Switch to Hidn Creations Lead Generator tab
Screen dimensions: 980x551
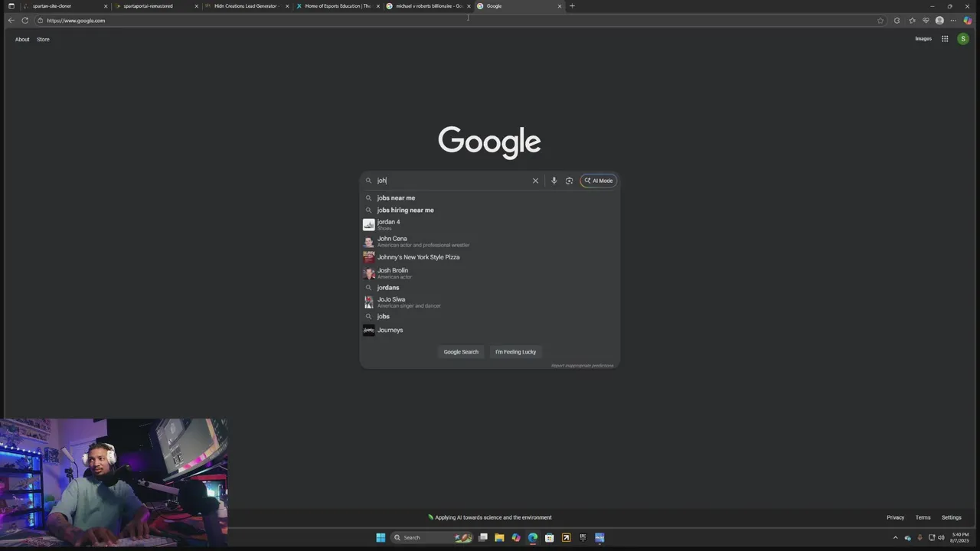coord(247,6)
